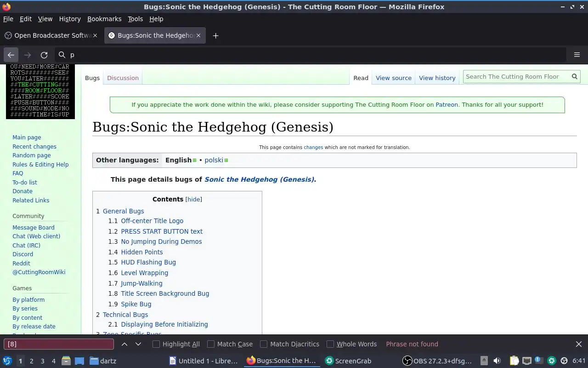The image size is (588, 368).
Task: Browse games By platform
Action: pos(28,299)
